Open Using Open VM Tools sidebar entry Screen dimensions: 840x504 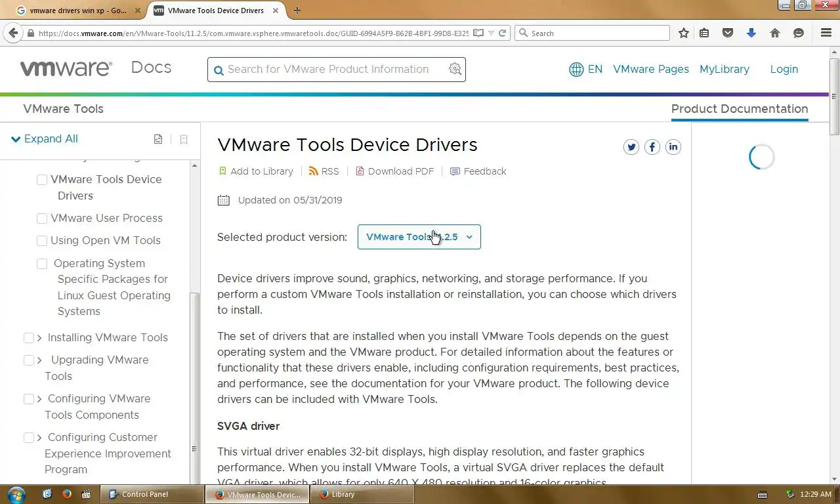click(106, 241)
